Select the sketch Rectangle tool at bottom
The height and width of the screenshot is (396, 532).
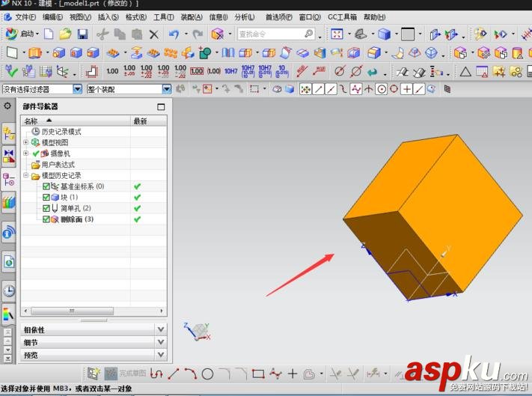[x=258, y=374]
